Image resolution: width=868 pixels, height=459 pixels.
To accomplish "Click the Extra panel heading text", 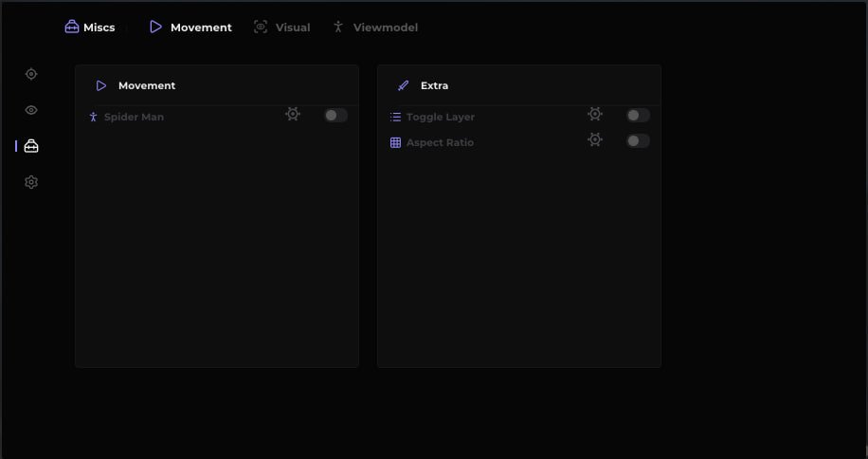I will point(435,85).
